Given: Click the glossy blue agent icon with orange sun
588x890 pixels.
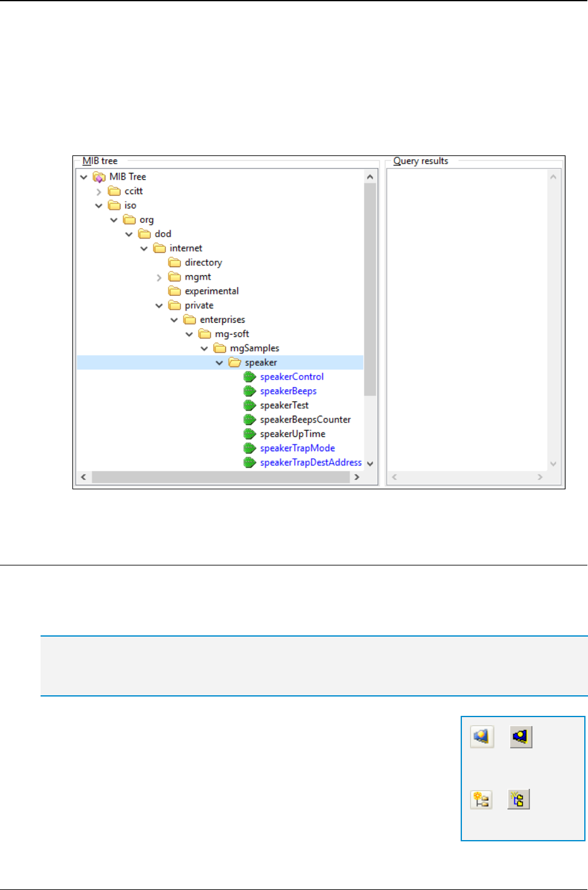Looking at the screenshot, I should pyautogui.click(x=482, y=736).
